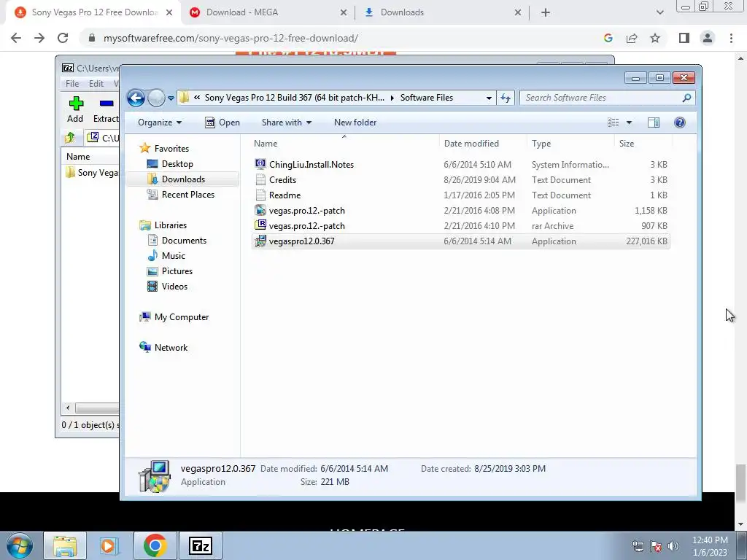Open the Organize menu
This screenshot has height=560, width=747.
[160, 122]
